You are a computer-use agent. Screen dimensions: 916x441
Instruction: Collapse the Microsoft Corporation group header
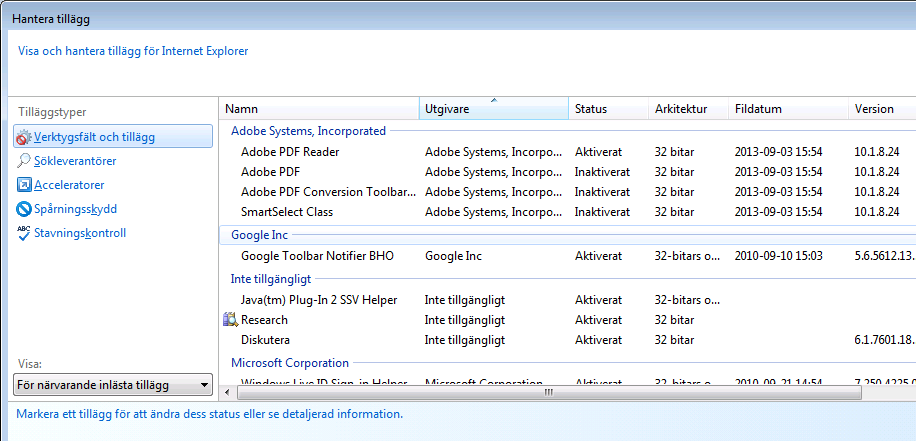tap(290, 363)
